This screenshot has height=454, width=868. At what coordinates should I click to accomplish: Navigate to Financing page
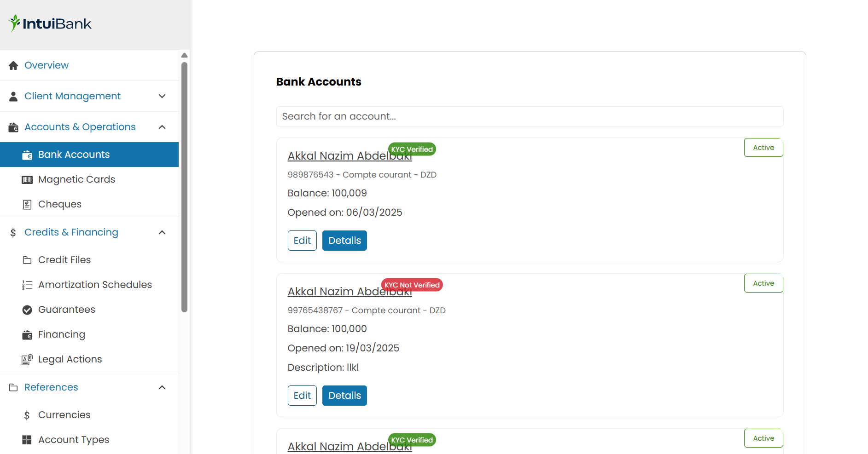coord(89,334)
